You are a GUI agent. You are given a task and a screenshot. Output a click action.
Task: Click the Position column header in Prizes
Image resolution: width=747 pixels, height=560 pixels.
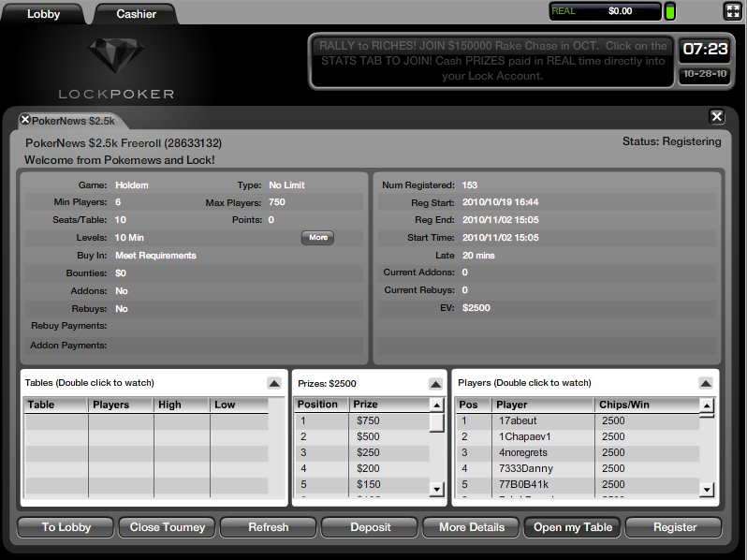(322, 405)
